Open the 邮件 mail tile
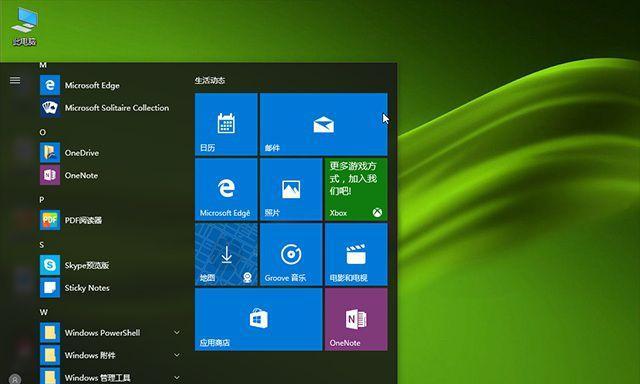 324,124
